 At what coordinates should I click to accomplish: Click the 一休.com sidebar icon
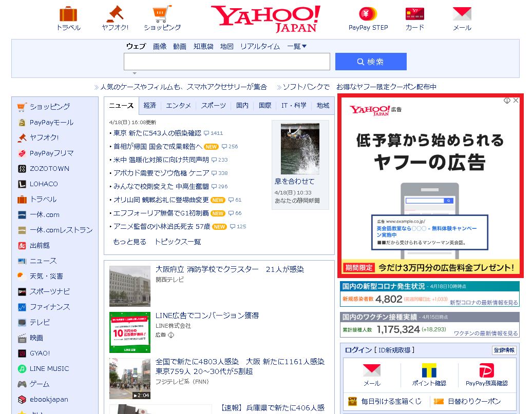(x=22, y=214)
